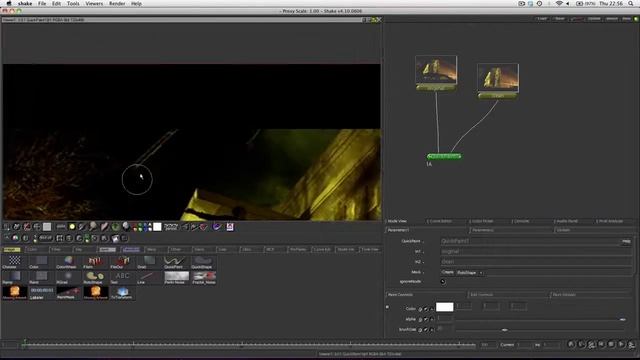640x360 pixels.
Task: Open the RotoShape mask type dropdown
Action: pyautogui.click(x=469, y=272)
